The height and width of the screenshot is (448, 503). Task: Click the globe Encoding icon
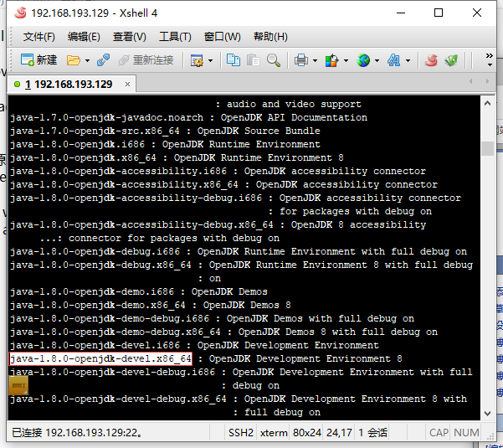[363, 60]
